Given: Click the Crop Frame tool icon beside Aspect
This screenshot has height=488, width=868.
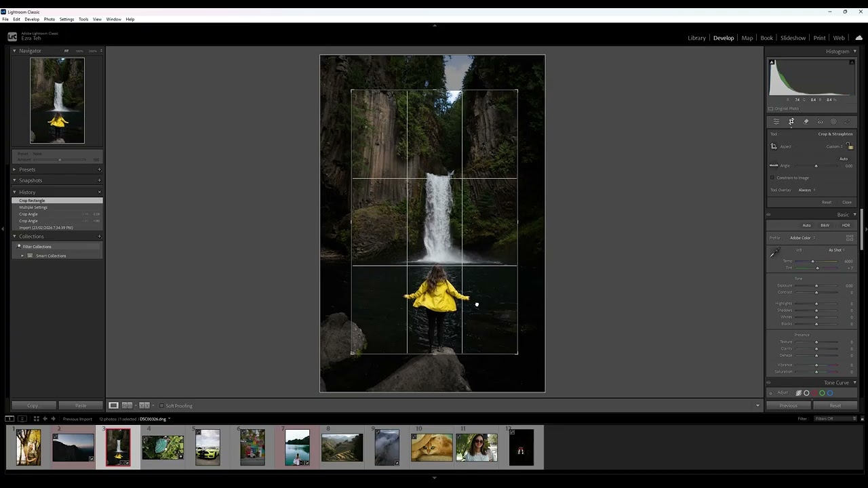Looking at the screenshot, I should (x=774, y=146).
